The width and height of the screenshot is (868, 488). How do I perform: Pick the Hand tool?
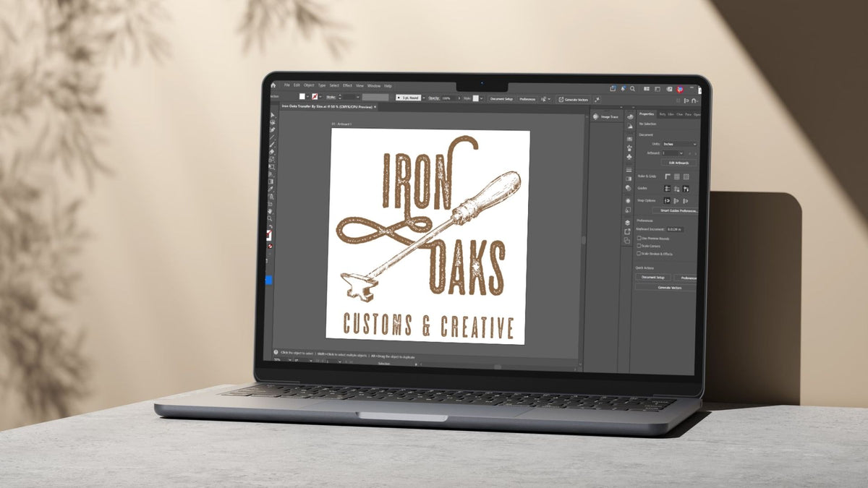coord(271,211)
